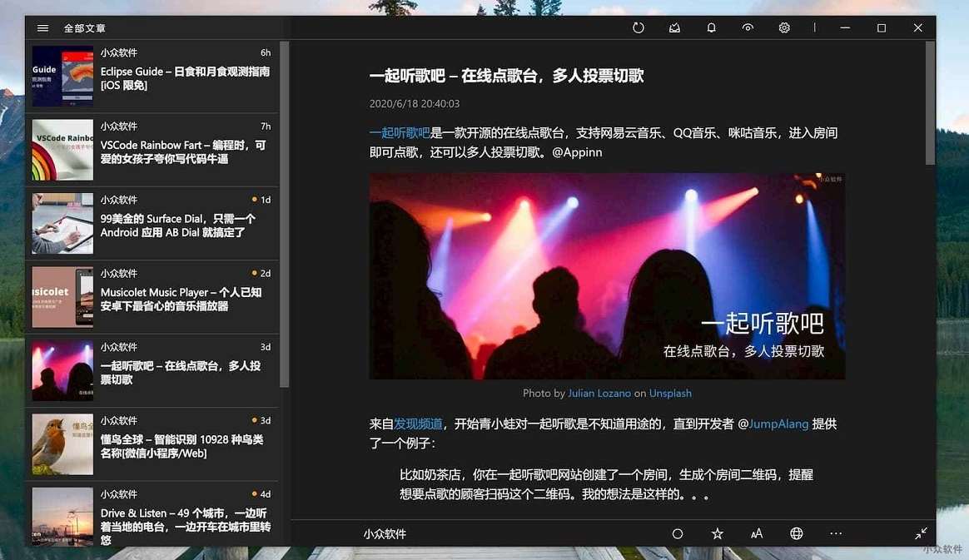Viewport: 969px width, 560px height.
Task: Minimize the reader window
Action: 845,27
